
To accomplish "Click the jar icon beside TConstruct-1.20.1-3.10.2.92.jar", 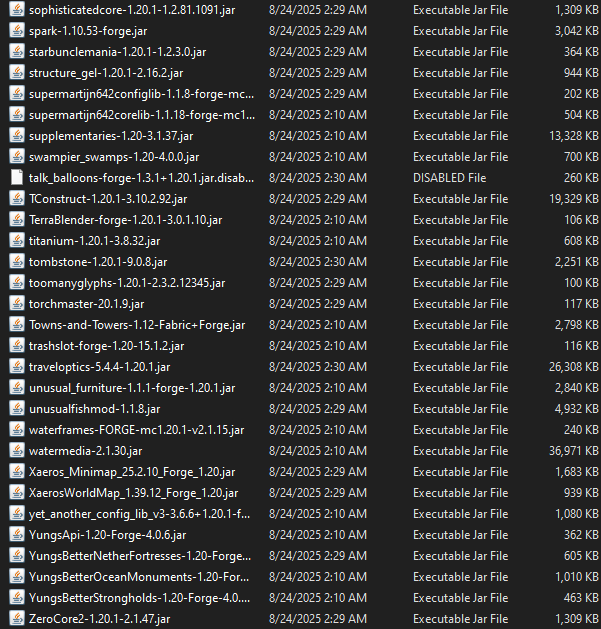I will coord(17,199).
